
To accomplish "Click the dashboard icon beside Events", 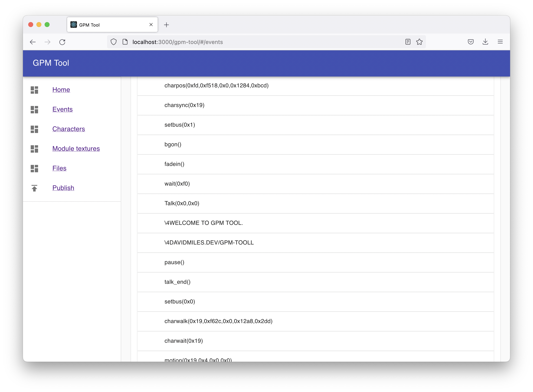I will (x=34, y=109).
